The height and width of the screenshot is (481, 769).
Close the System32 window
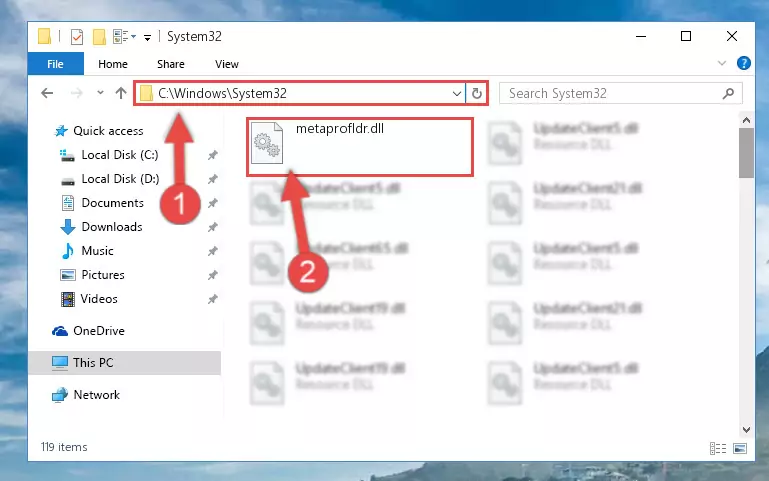pyautogui.click(x=732, y=37)
